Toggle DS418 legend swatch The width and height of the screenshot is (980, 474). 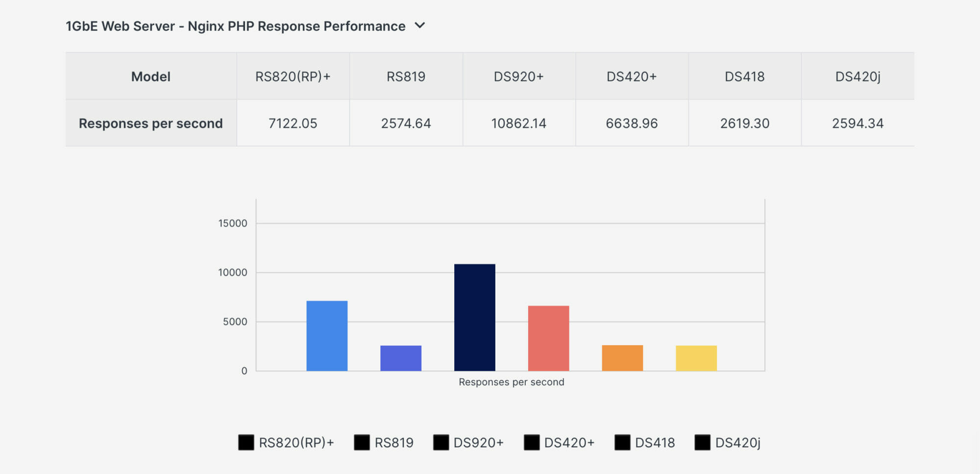pos(622,442)
